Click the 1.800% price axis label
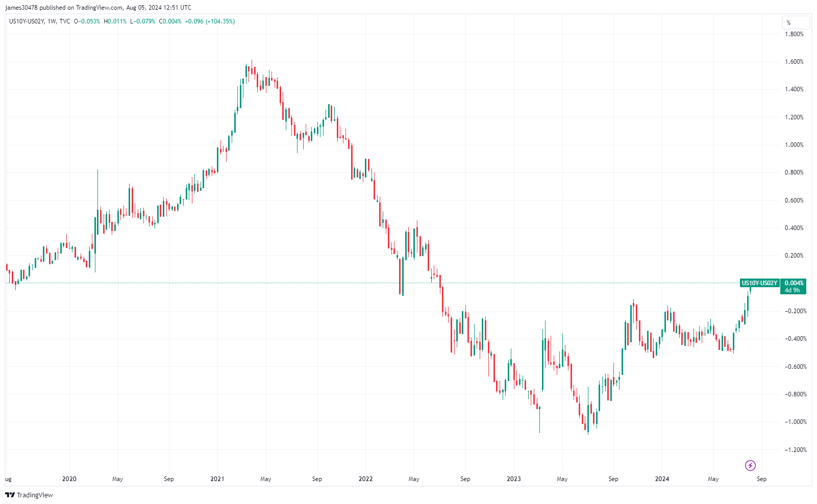The image size is (817, 504). click(794, 34)
